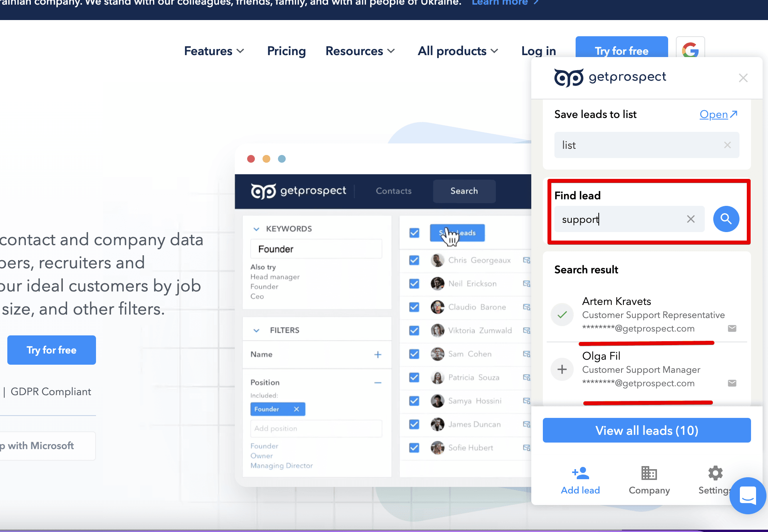Click the Learn more banner link

pyautogui.click(x=505, y=3)
